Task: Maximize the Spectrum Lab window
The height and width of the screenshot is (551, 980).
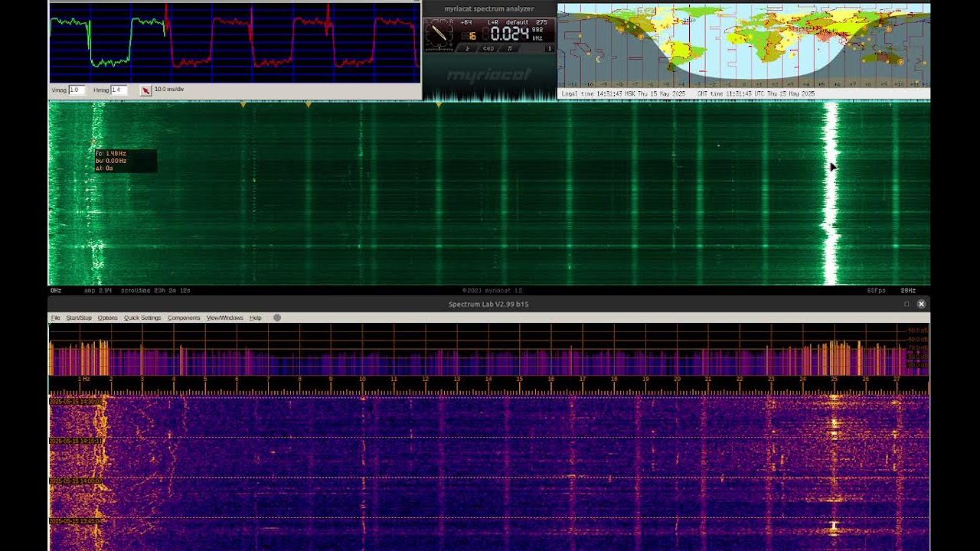Action: 906,304
